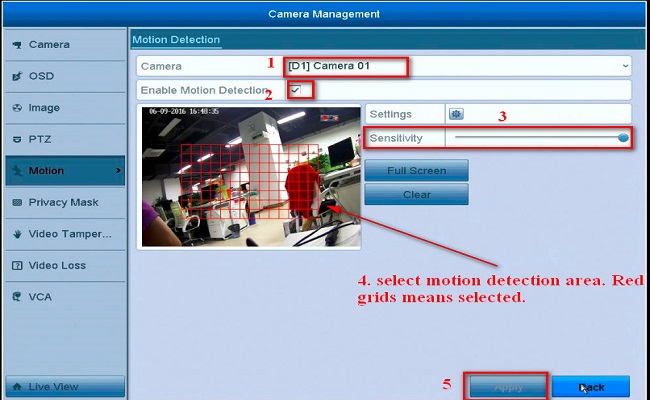Click the Video Loss icon

(x=17, y=266)
